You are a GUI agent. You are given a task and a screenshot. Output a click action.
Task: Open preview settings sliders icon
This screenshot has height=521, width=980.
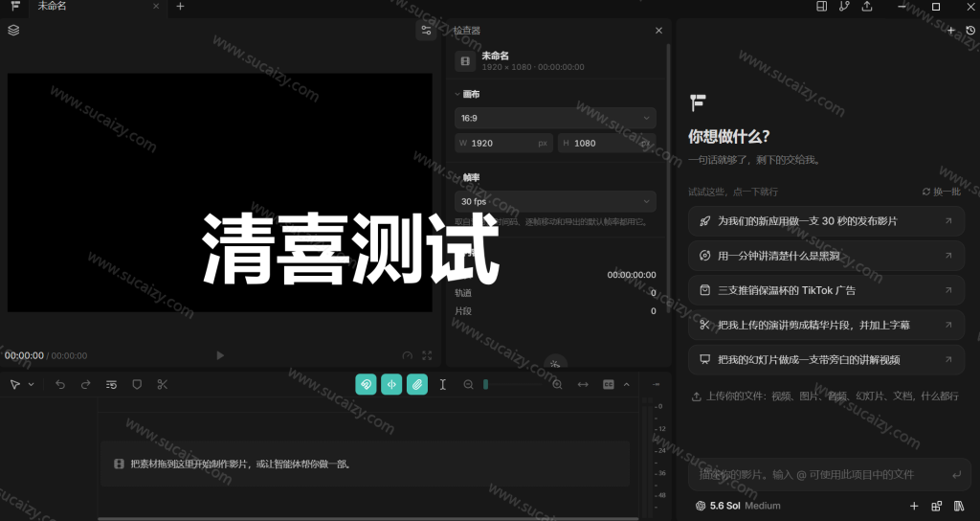(x=426, y=30)
